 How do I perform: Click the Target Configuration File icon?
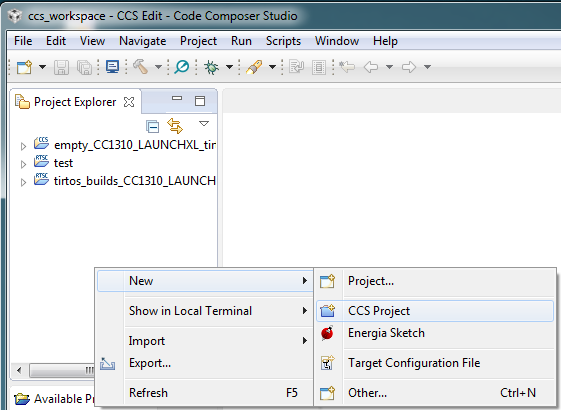click(x=328, y=363)
